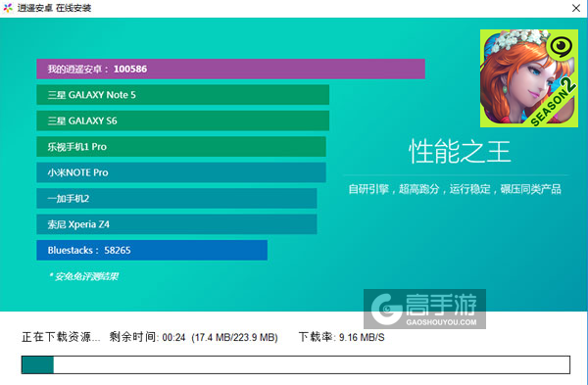Select the 三星 GALAXY S6 bar
Image resolution: width=588 pixels, height=385 pixels.
tap(183, 120)
